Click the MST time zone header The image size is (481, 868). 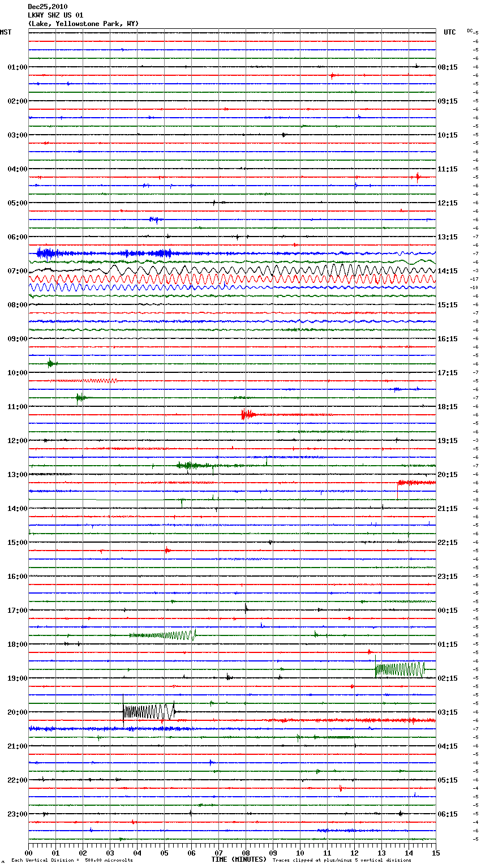pos(6,32)
